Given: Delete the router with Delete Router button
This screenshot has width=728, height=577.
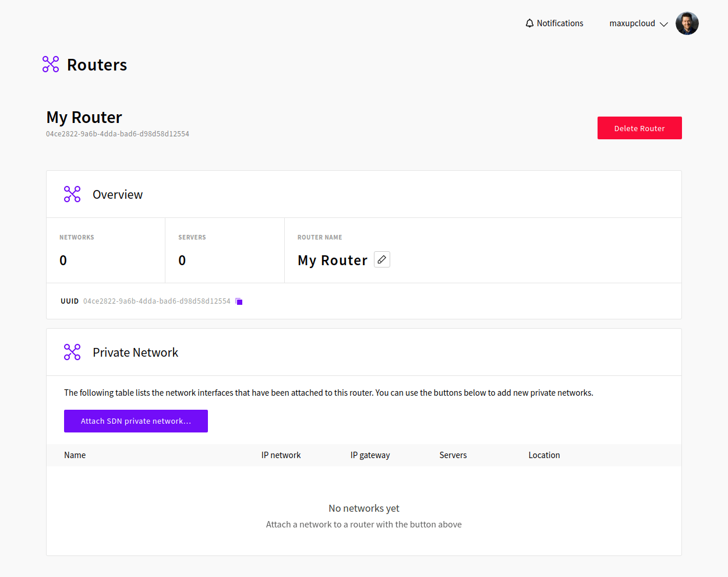Looking at the screenshot, I should [x=639, y=128].
